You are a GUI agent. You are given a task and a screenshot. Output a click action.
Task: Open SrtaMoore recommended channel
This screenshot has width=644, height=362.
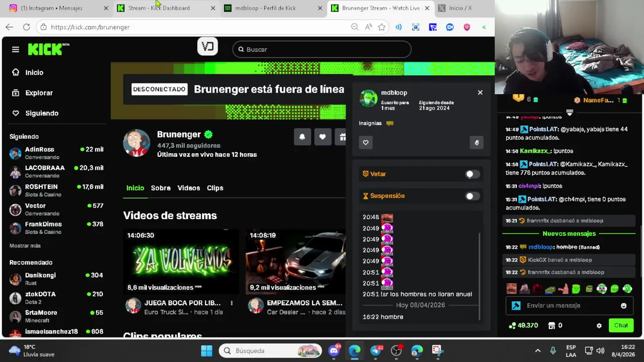tap(56, 316)
